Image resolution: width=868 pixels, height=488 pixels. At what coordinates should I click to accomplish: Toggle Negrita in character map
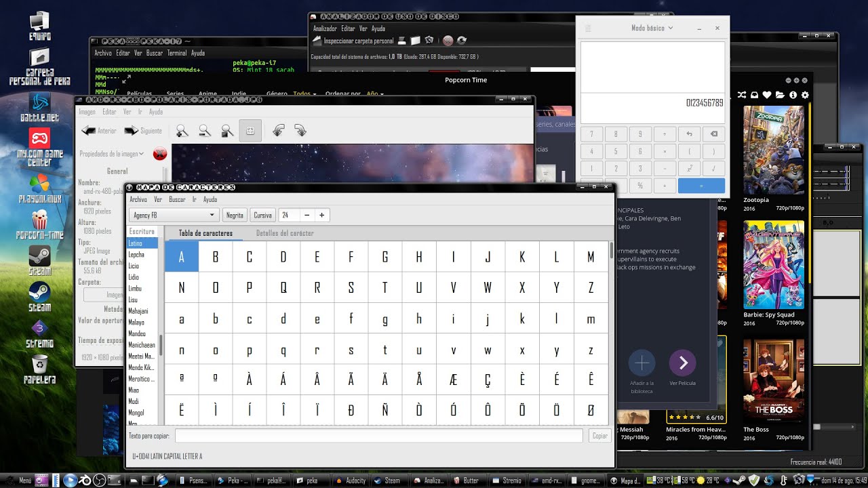pyautogui.click(x=235, y=215)
